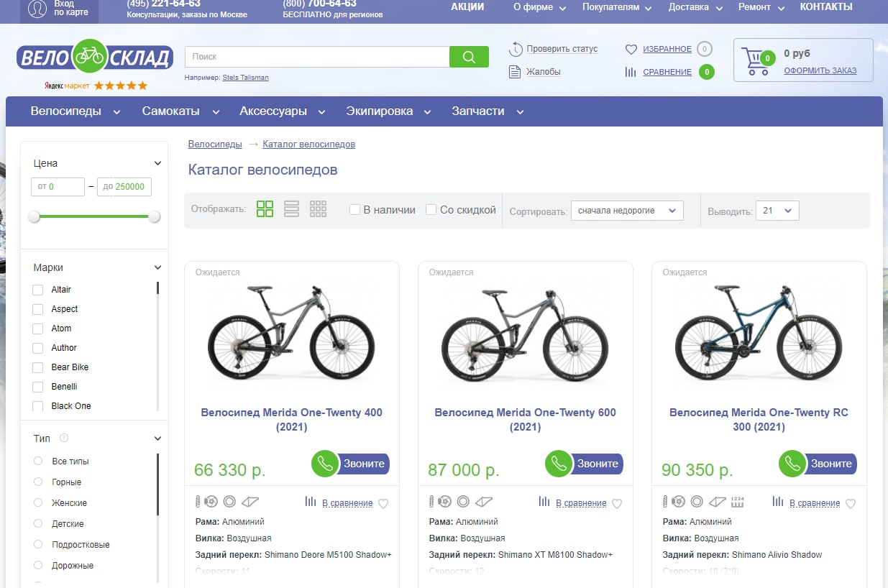Click the favorites counter circle

click(705, 49)
